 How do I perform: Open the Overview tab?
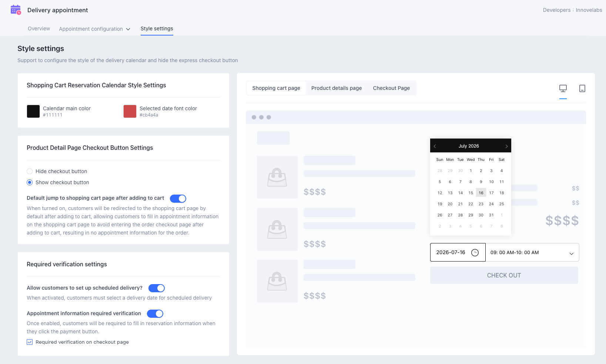click(39, 28)
